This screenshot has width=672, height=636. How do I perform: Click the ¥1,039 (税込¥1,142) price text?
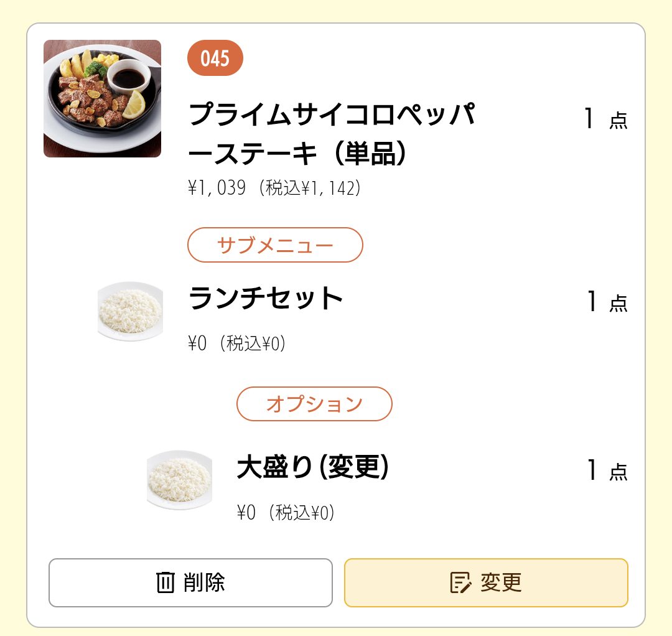[x=274, y=188]
